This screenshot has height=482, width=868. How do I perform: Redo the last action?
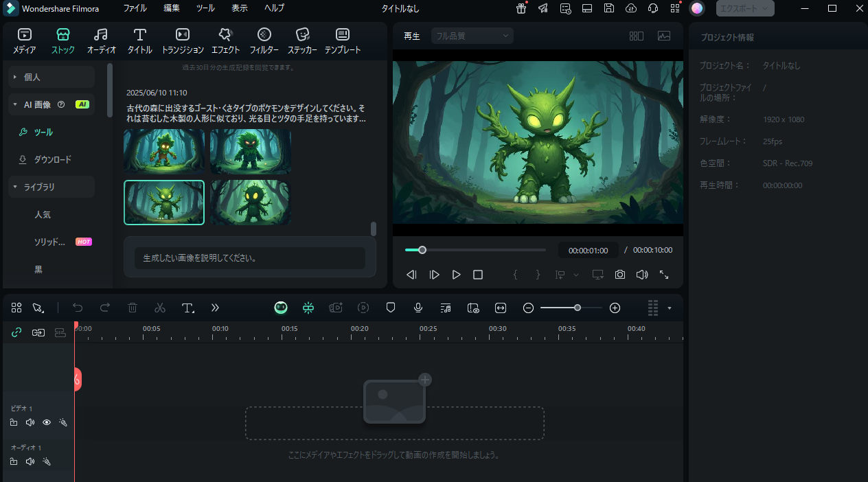tap(105, 308)
